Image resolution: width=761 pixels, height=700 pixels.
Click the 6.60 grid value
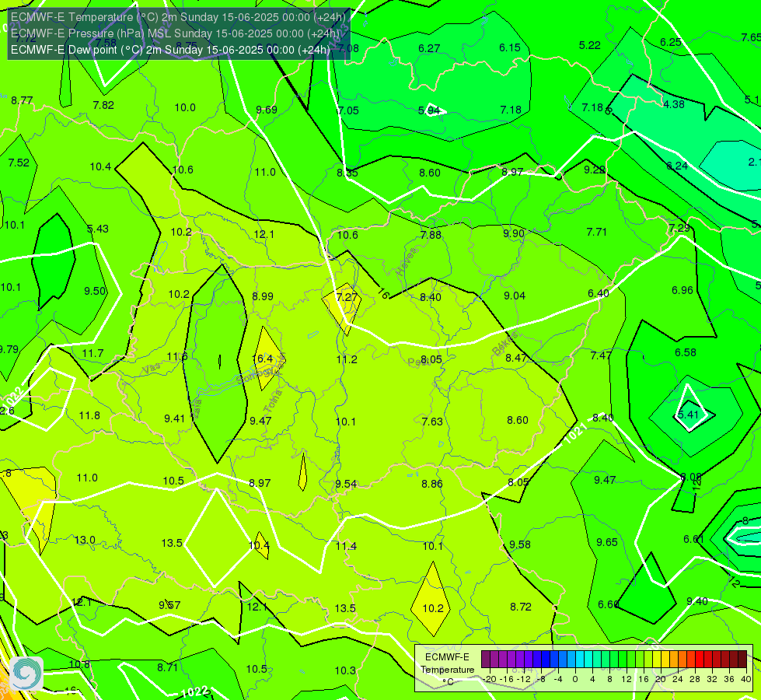[608, 604]
